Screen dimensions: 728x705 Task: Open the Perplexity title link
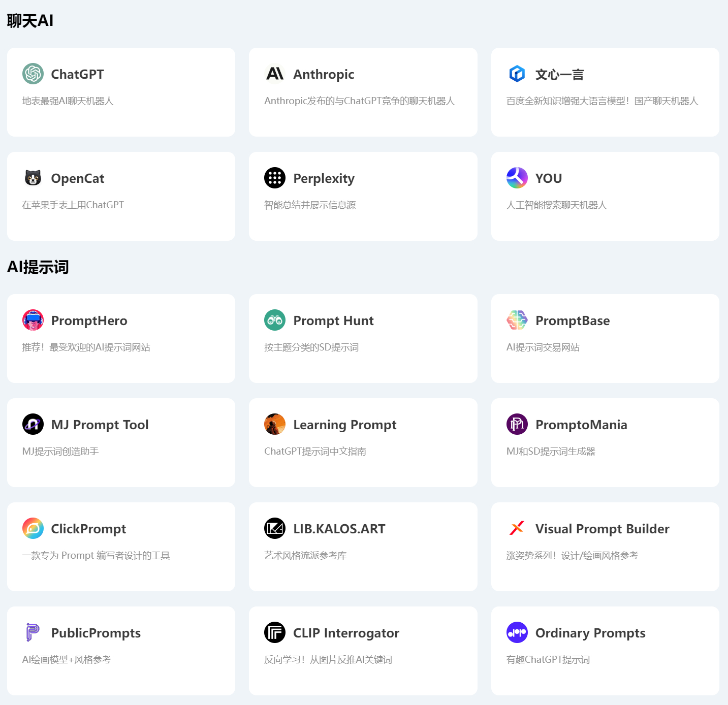click(x=324, y=178)
